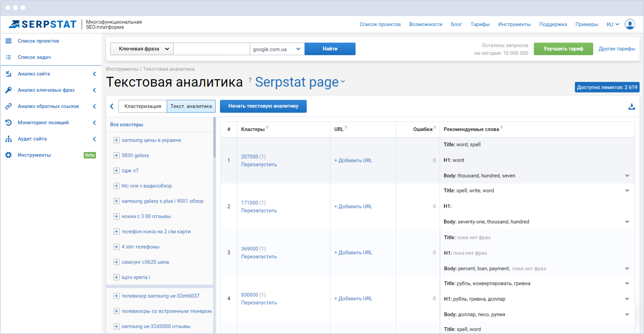Expand the samsung цены в украине cluster
This screenshot has width=644, height=334.
pos(116,140)
